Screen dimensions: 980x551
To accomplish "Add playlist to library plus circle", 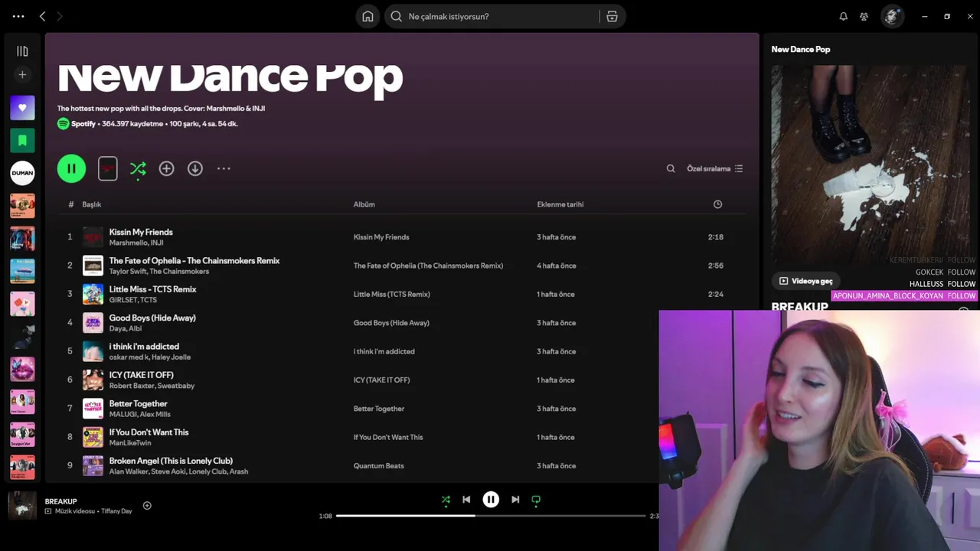I will coord(166,168).
